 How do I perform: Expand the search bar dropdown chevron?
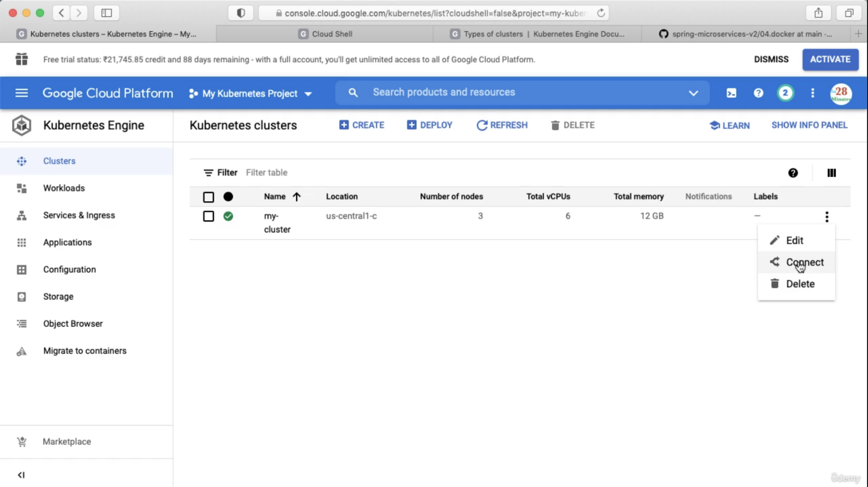pyautogui.click(x=693, y=93)
